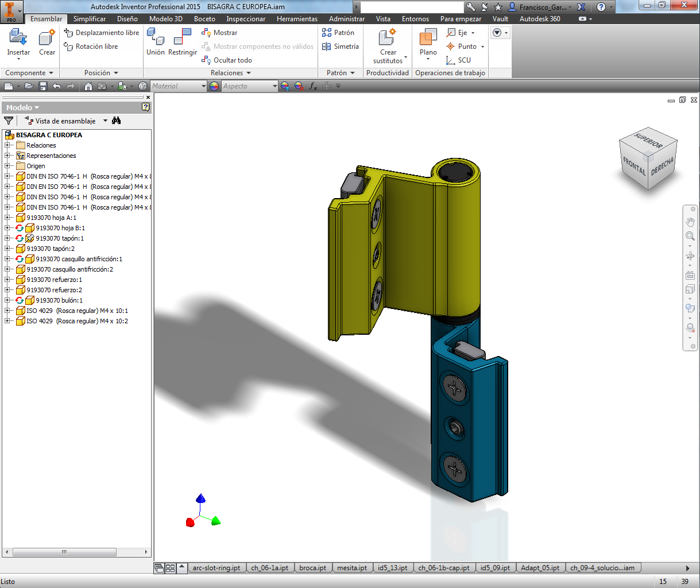Open the broca.ipt document tab
This screenshot has height=588, width=700.
[313, 567]
